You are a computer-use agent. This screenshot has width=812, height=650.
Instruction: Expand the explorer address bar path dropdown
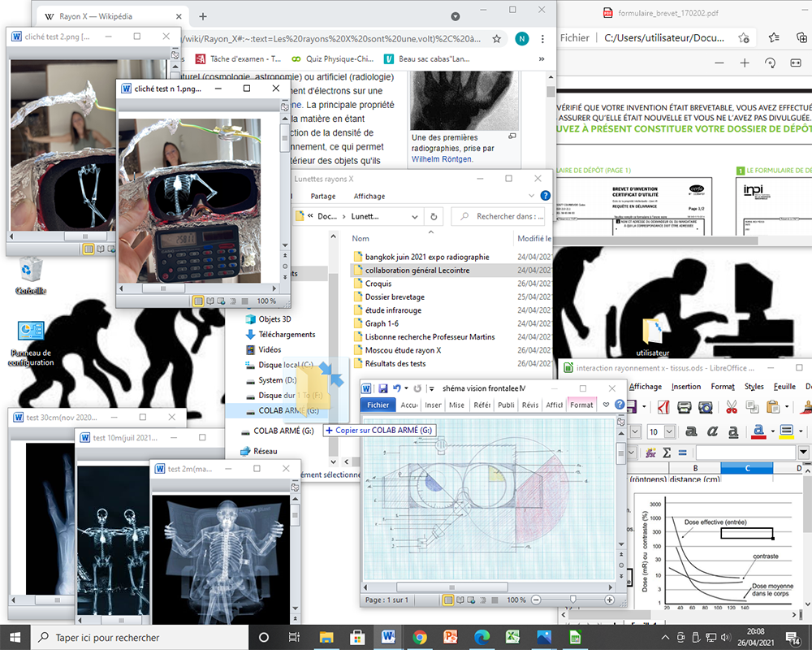tap(415, 217)
